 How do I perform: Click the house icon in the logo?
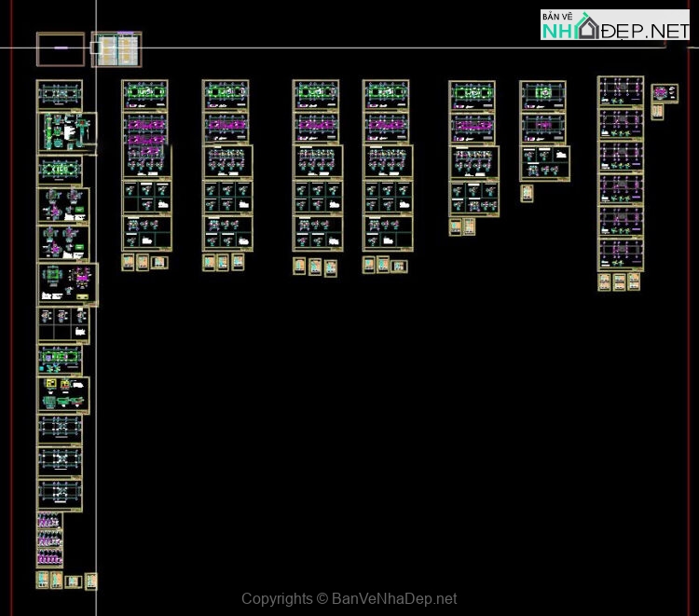(x=587, y=26)
